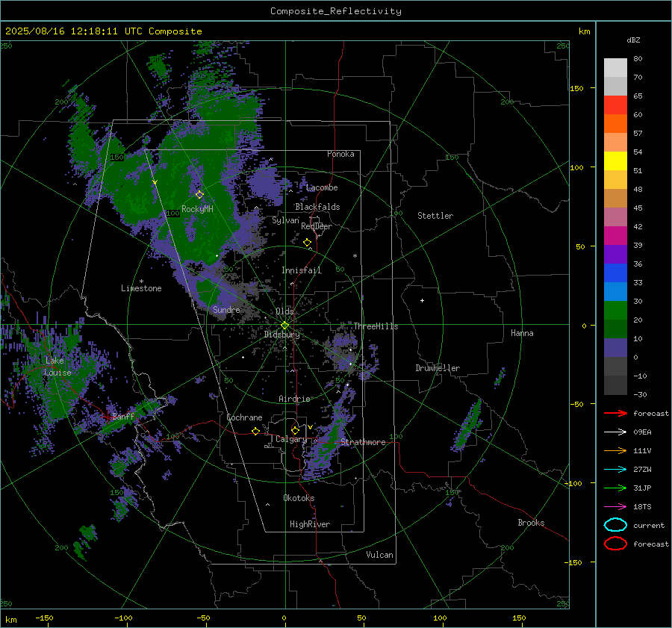The width and height of the screenshot is (672, 628).
Task: Click the Cochrane town label
Action: (244, 417)
